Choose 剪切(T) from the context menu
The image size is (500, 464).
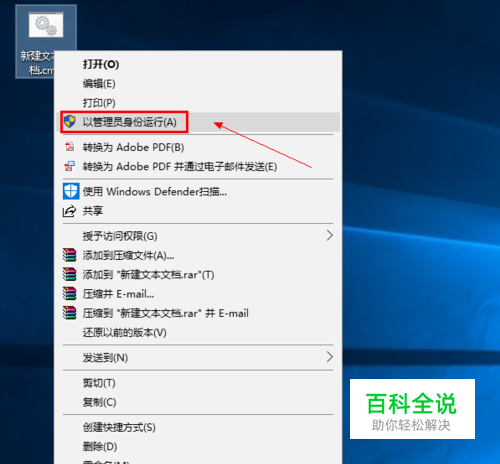pyautogui.click(x=198, y=383)
